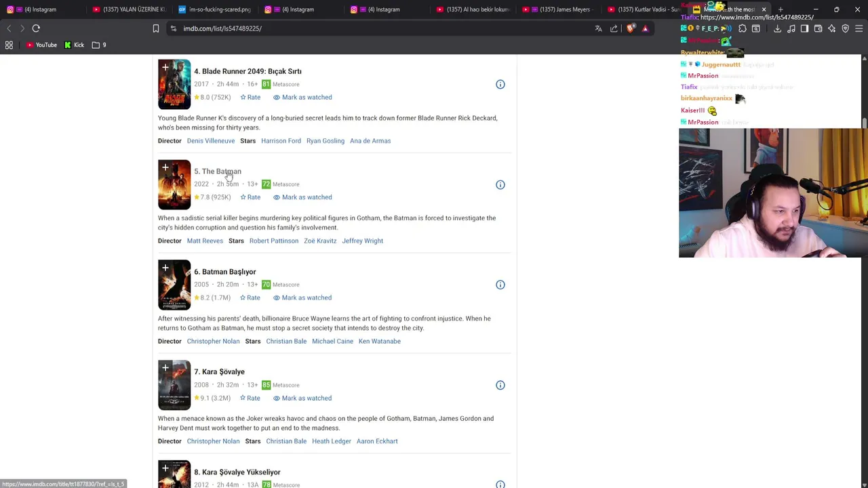Switch to YALAN ÜZERİNE KU YouTube tab
The height and width of the screenshot is (488, 868).
pos(129,9)
